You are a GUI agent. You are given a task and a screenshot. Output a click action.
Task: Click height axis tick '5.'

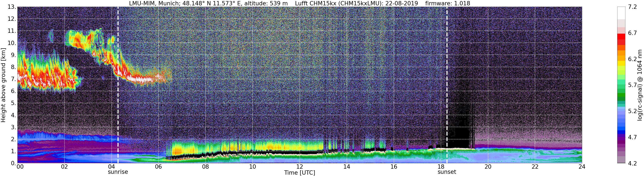[13, 103]
